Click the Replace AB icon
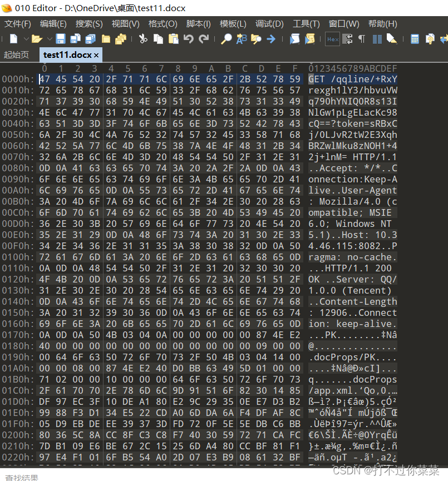The image size is (448, 481). (242, 39)
